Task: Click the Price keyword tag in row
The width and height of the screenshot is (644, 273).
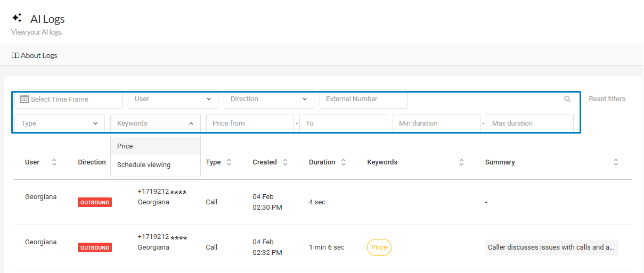Action: click(379, 247)
